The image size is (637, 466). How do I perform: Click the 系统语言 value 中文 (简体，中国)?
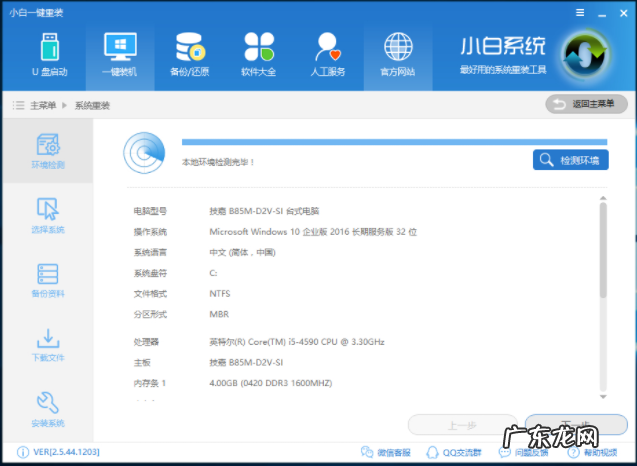pos(243,252)
